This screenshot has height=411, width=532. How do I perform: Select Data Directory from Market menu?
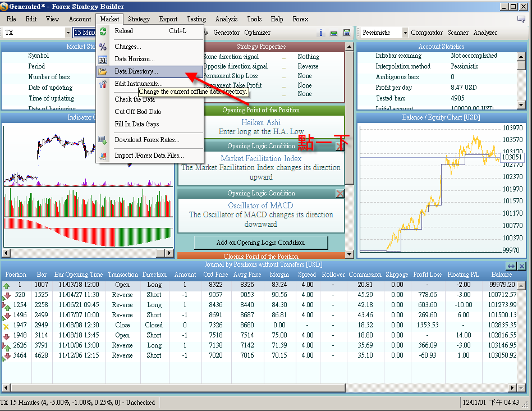pyautogui.click(x=150, y=71)
